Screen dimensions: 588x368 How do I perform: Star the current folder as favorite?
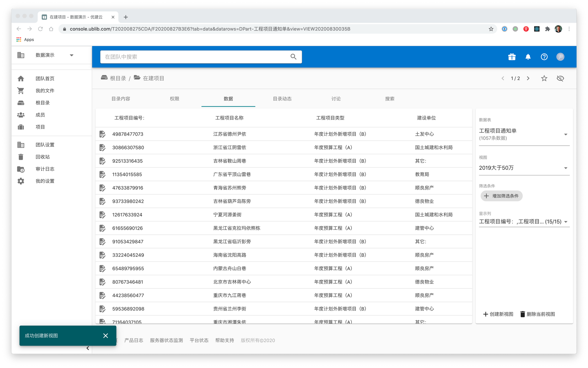pyautogui.click(x=544, y=78)
